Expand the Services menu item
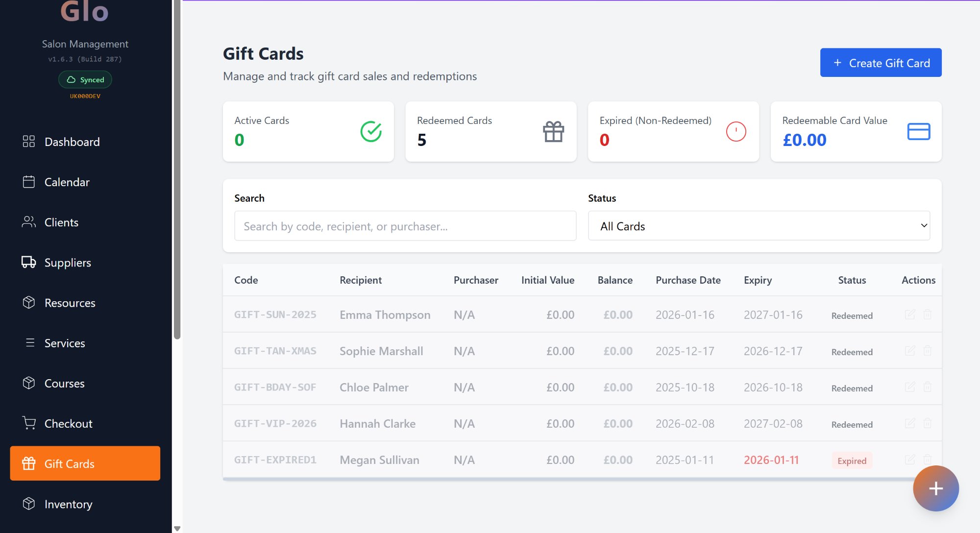Image resolution: width=980 pixels, height=533 pixels. tap(64, 343)
